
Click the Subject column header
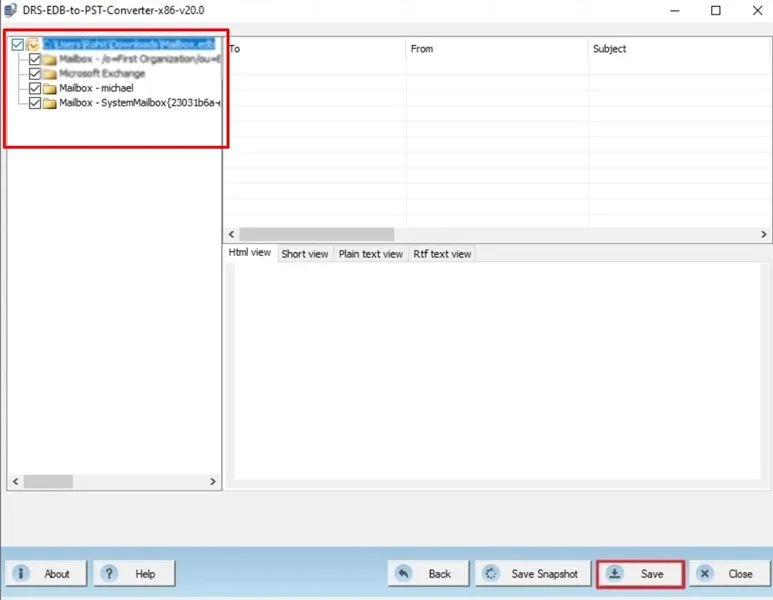pyautogui.click(x=679, y=49)
